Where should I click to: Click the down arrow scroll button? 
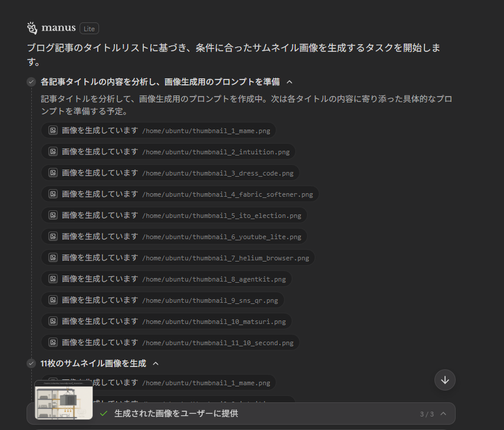click(445, 380)
